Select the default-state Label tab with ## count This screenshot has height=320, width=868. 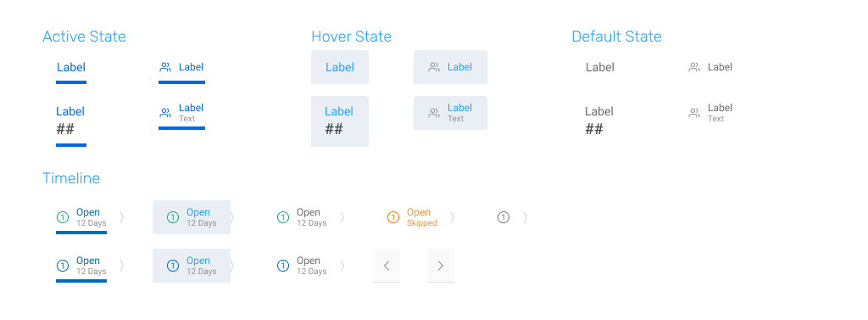[x=599, y=121]
